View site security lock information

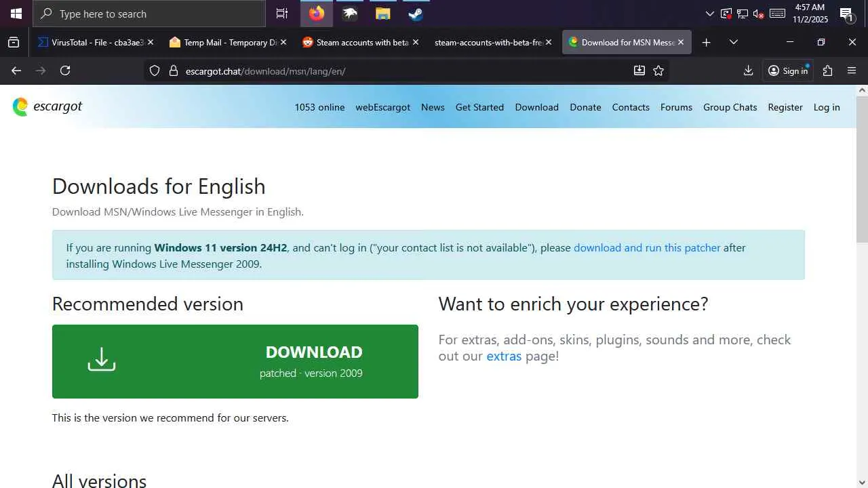174,70
